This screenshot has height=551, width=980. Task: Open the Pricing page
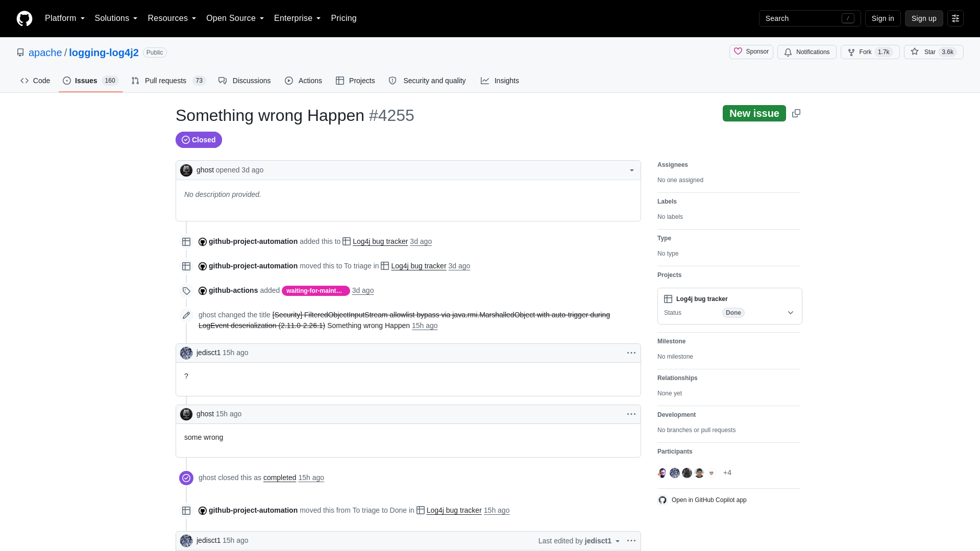coord(344,18)
